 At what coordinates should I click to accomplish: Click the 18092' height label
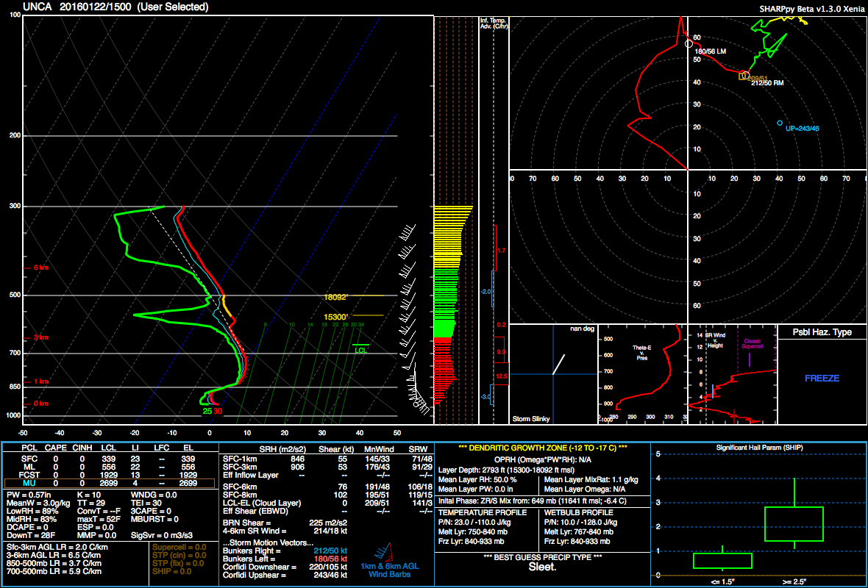coord(336,297)
